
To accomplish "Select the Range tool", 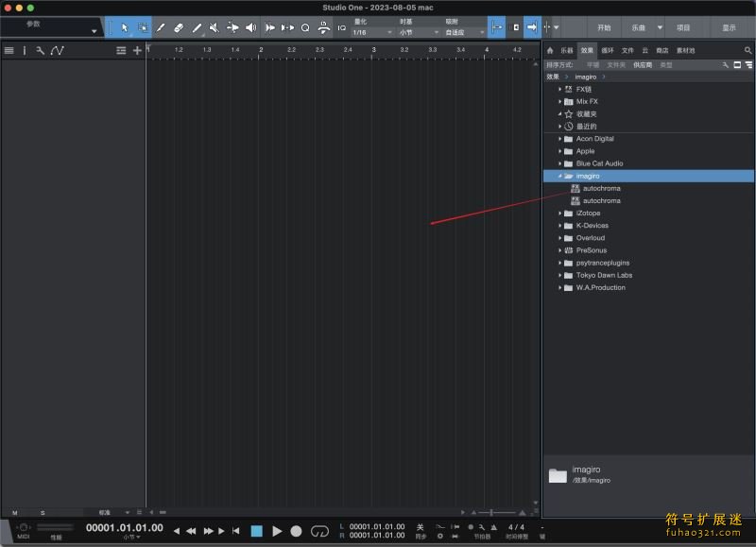I will [x=143, y=27].
